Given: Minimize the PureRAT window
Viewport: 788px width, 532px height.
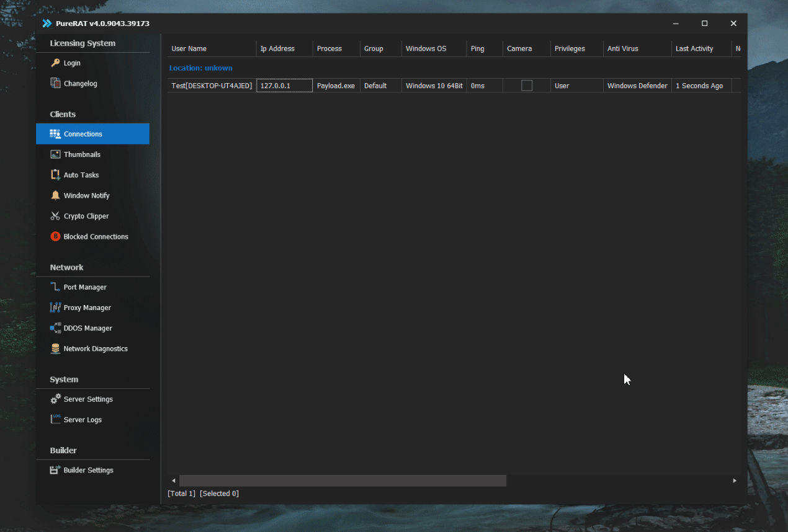Looking at the screenshot, I should [x=676, y=24].
